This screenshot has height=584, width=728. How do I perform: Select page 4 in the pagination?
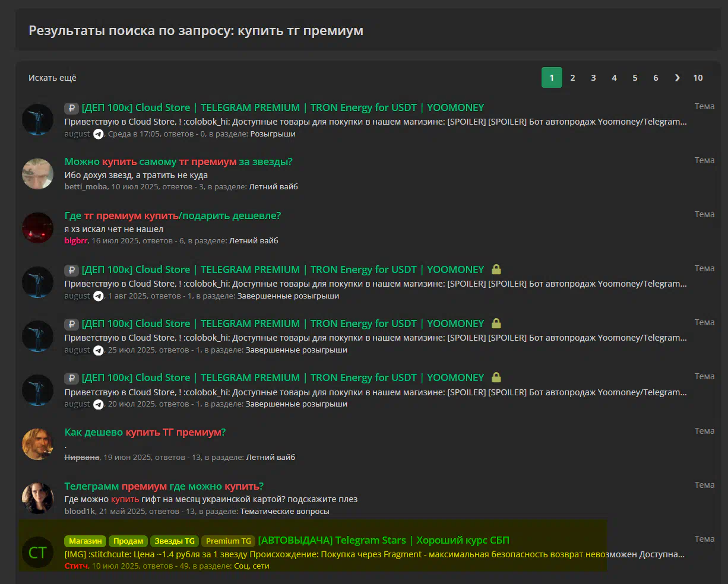pyautogui.click(x=614, y=78)
